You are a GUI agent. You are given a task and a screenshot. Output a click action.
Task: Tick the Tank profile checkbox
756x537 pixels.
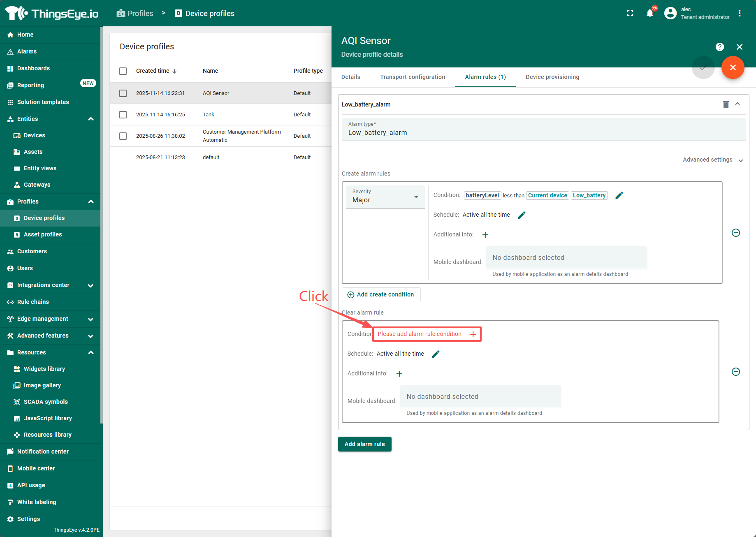123,115
